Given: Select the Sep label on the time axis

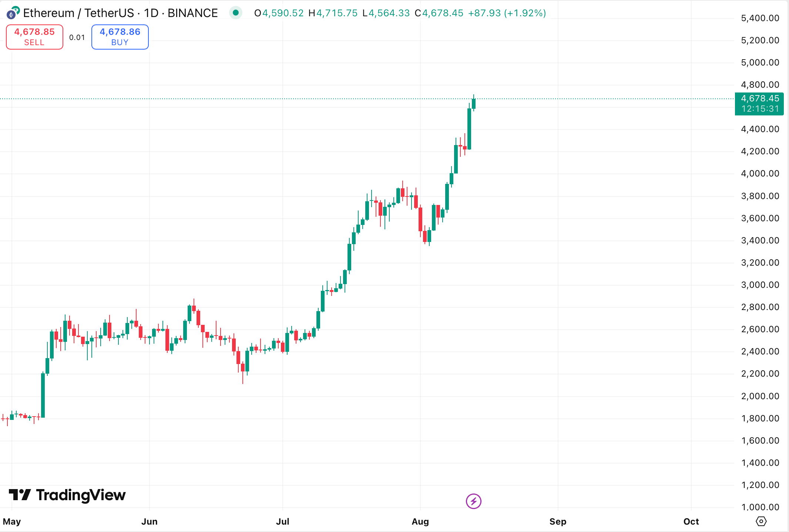Looking at the screenshot, I should 558,522.
